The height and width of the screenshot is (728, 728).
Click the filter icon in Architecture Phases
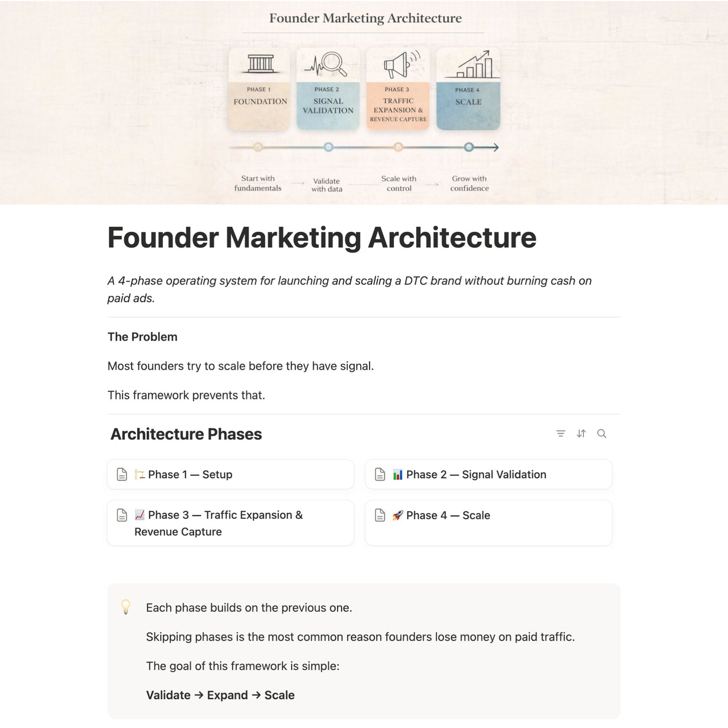[561, 434]
